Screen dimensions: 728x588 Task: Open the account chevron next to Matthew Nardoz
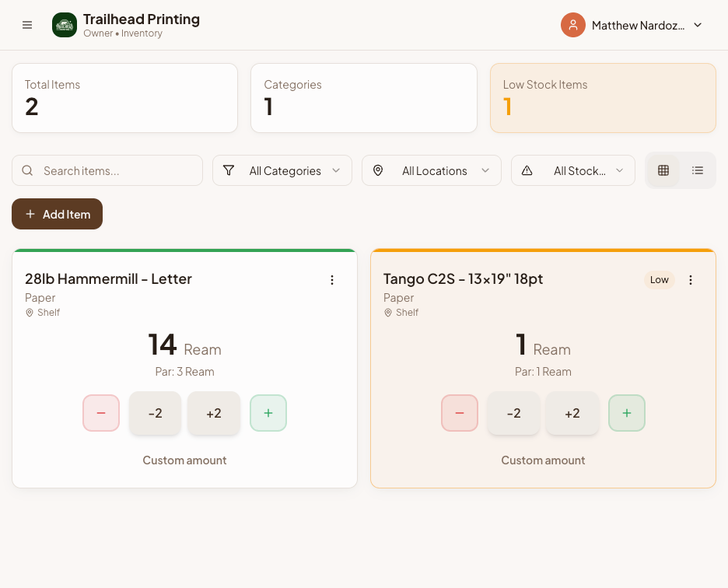[x=698, y=24]
